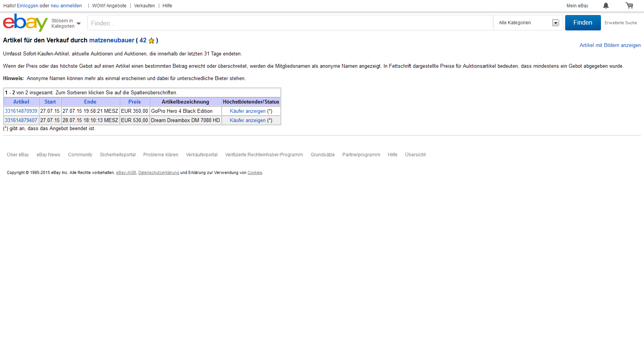Click Käufer anzeigen for Dream Dreambox
Image resolution: width=644 pixels, height=348 pixels.
pos(248,120)
